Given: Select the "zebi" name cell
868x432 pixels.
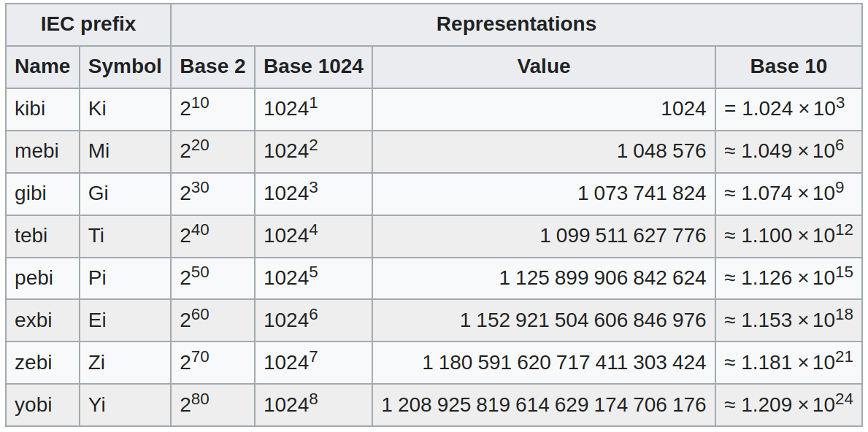Looking at the screenshot, I should 33,363.
